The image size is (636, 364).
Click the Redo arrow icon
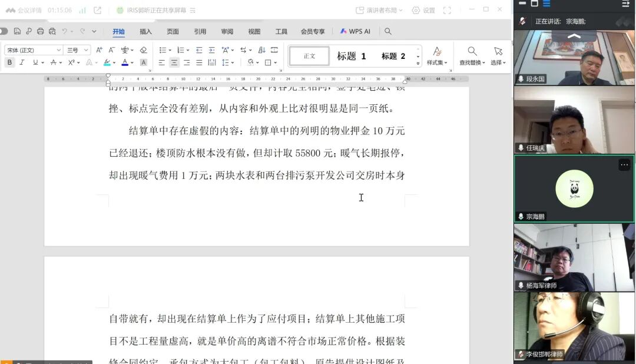tap(82, 31)
